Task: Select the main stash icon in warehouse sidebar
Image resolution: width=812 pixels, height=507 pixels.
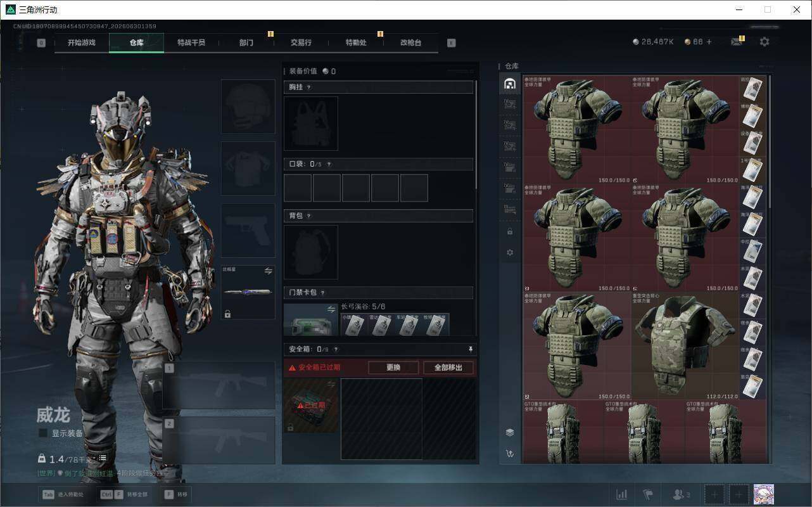Action: click(x=510, y=84)
